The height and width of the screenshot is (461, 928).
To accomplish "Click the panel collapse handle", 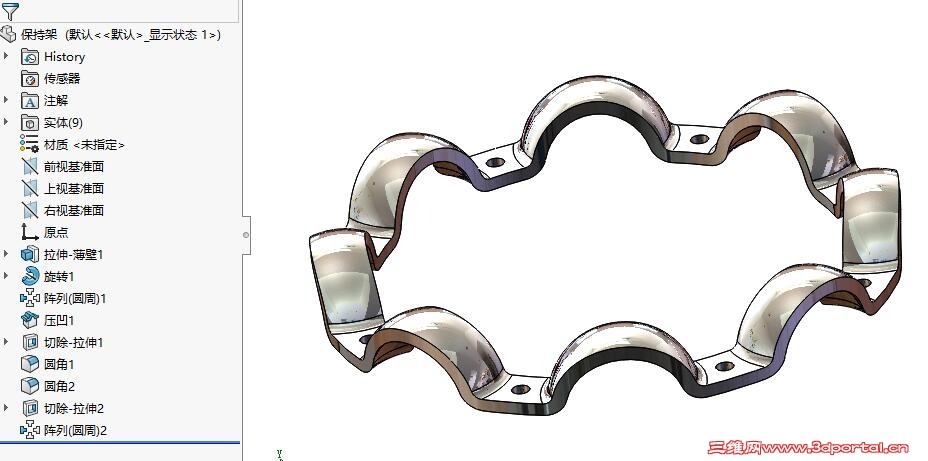I will 246,235.
